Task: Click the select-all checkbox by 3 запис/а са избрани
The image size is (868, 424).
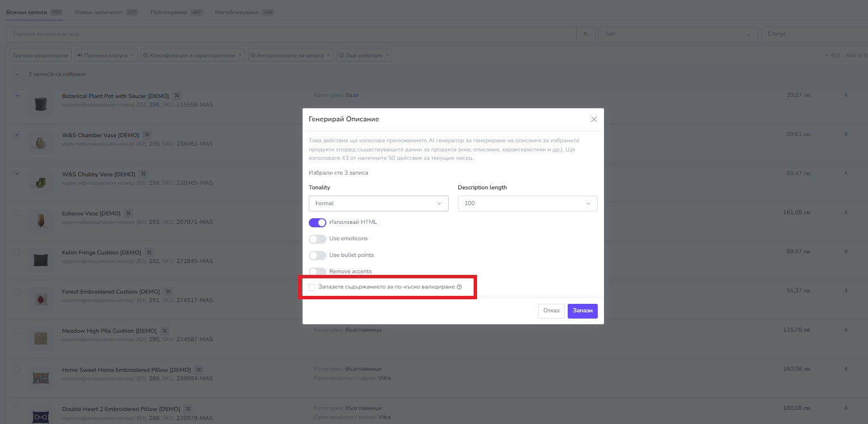Action: 16,74
